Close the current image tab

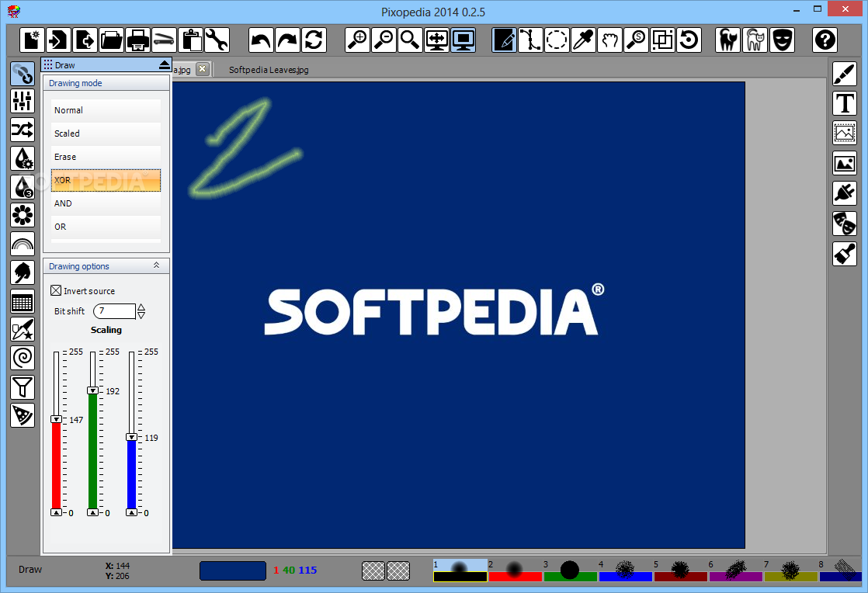click(203, 68)
